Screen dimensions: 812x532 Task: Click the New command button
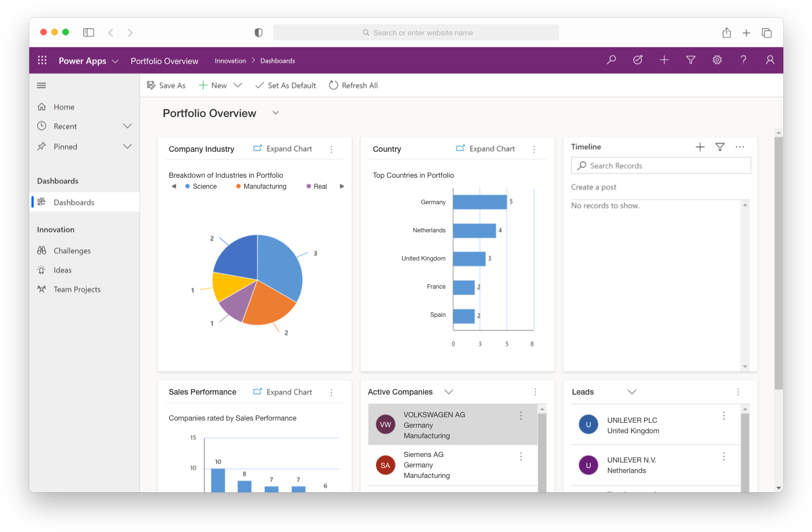tap(213, 85)
